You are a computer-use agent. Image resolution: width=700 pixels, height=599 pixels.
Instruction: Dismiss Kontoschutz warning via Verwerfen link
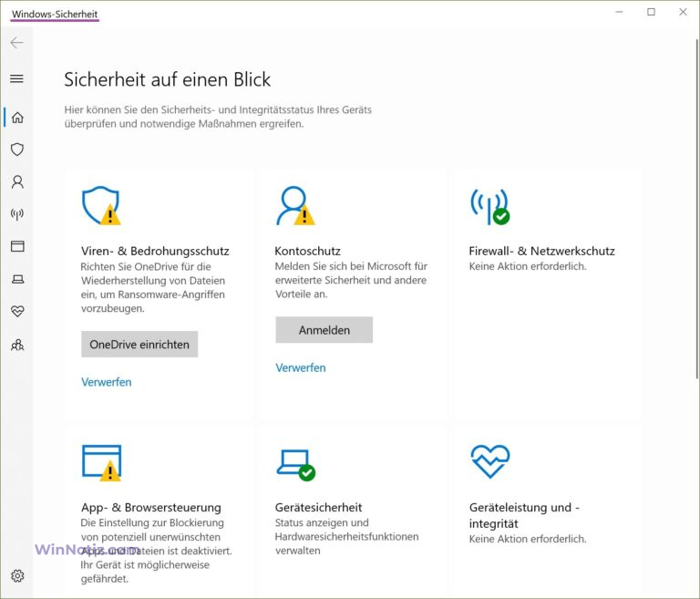tap(300, 367)
